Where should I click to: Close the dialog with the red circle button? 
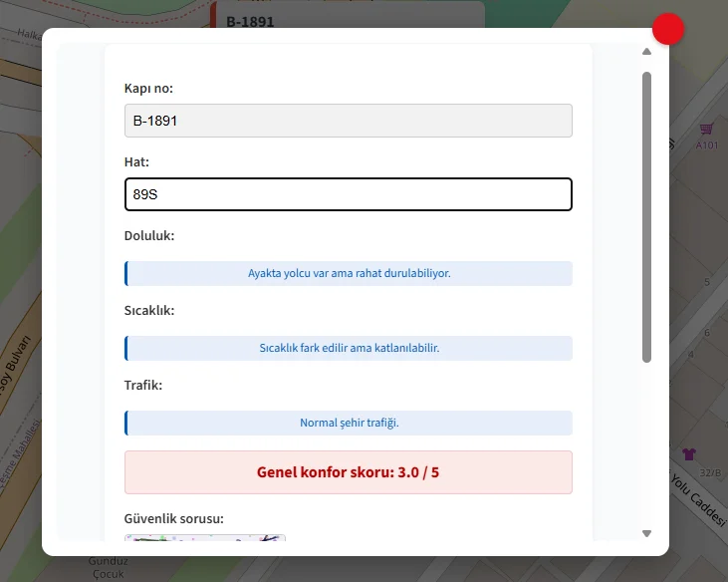pyautogui.click(x=668, y=29)
